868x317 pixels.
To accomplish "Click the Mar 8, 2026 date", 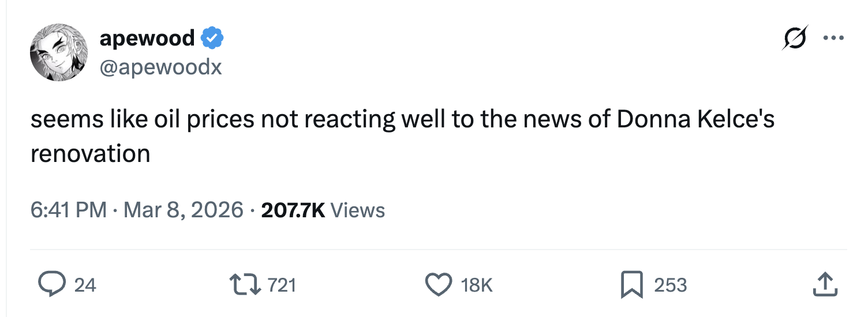I will click(x=182, y=210).
